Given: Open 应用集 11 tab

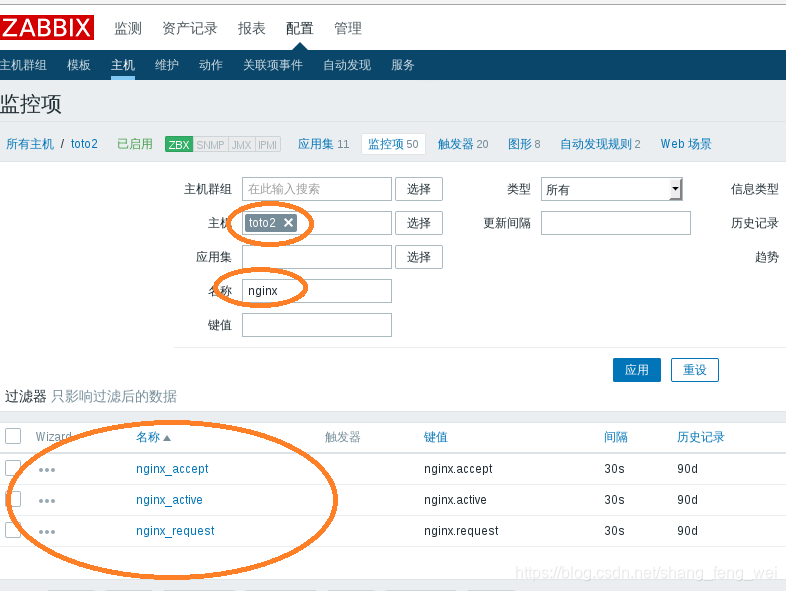Looking at the screenshot, I should [323, 144].
